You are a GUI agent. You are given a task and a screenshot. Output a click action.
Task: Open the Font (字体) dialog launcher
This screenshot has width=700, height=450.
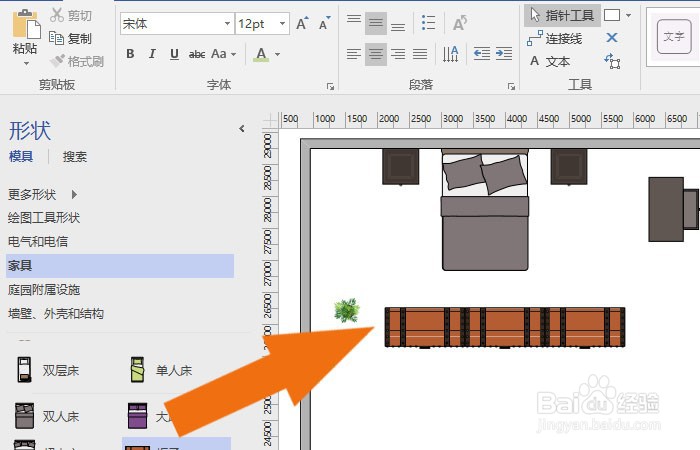[330, 87]
